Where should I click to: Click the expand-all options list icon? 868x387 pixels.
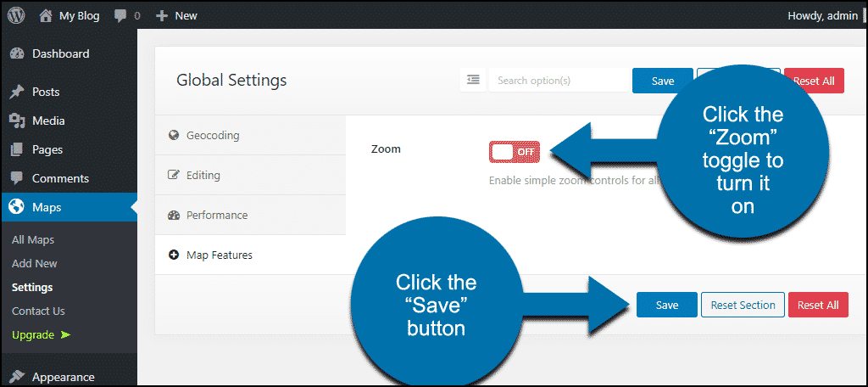(x=473, y=80)
